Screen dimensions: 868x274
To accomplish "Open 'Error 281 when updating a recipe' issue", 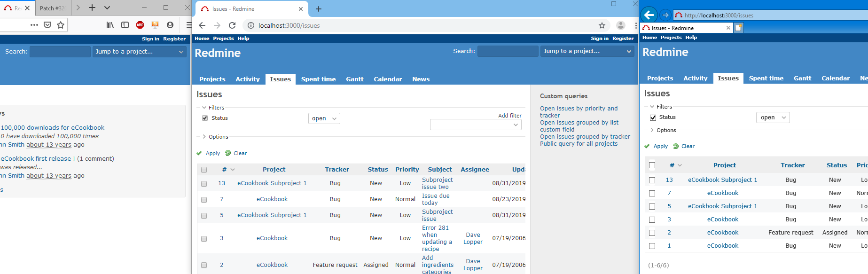I will [x=437, y=238].
